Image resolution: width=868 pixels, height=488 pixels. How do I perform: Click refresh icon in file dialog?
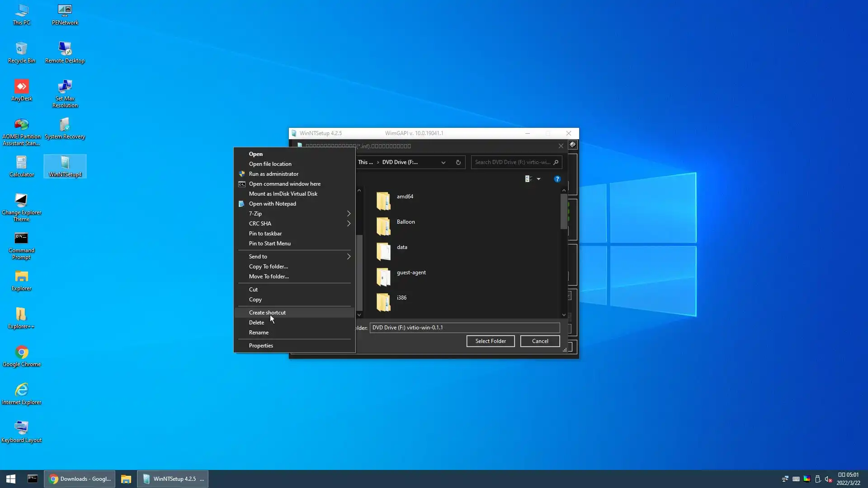458,162
